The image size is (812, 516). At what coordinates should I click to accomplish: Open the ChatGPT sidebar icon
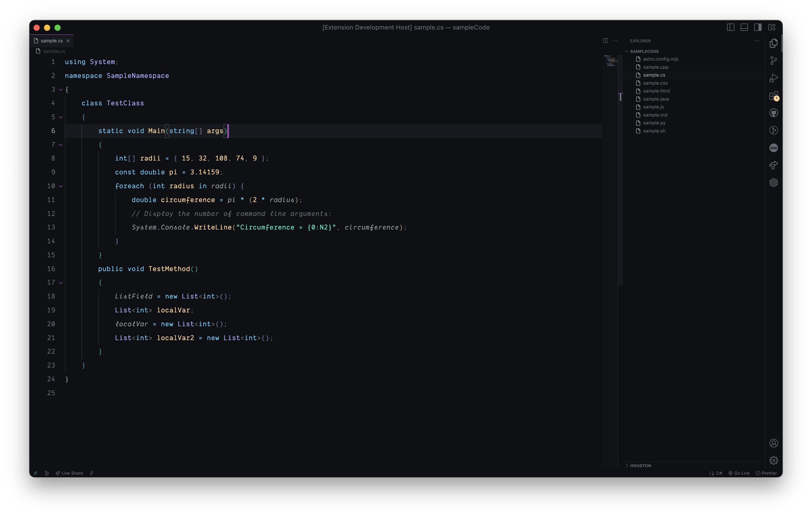(774, 183)
